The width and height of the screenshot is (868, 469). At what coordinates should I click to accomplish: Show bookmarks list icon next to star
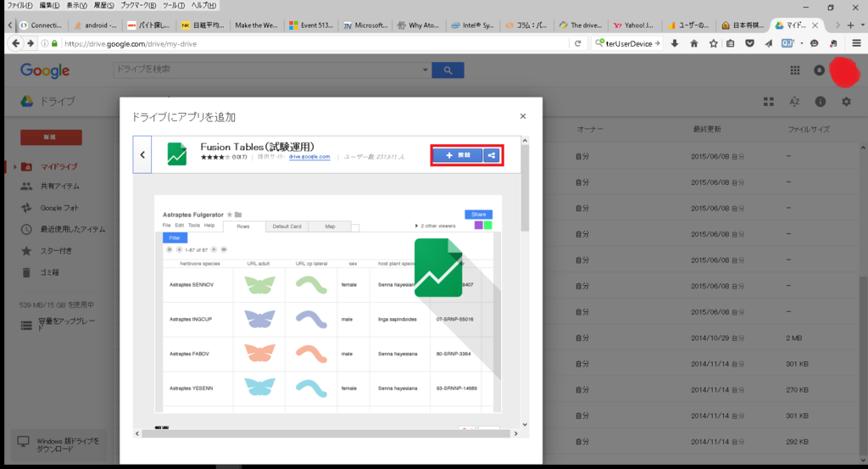click(x=730, y=43)
